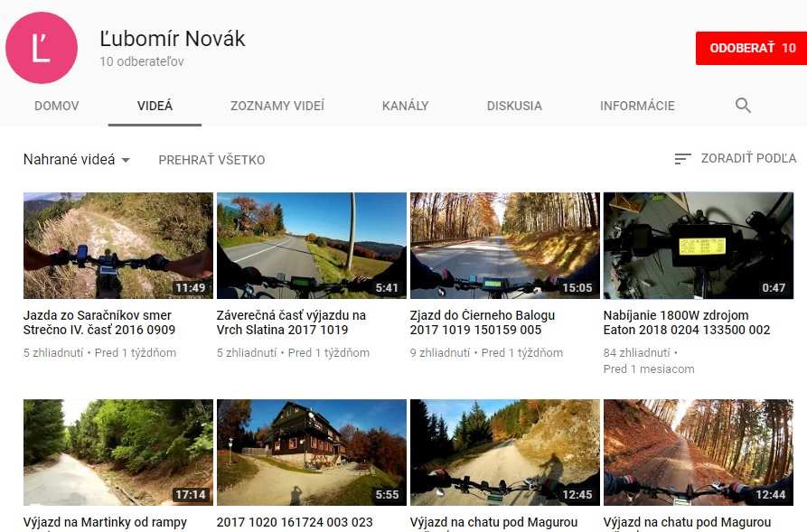Open the chalet video thumbnail lasting 5:55
The image size is (807, 532).
312,453
